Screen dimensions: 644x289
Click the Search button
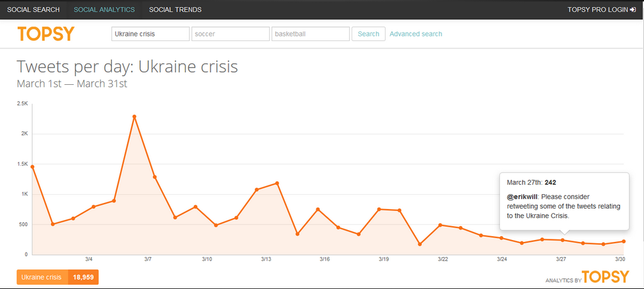click(369, 34)
